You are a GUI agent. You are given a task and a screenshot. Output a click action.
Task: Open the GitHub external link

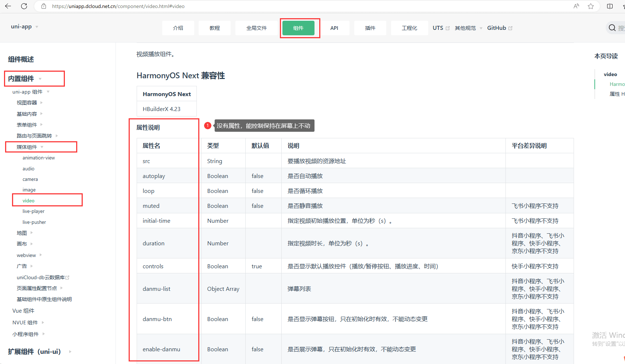[x=500, y=28]
